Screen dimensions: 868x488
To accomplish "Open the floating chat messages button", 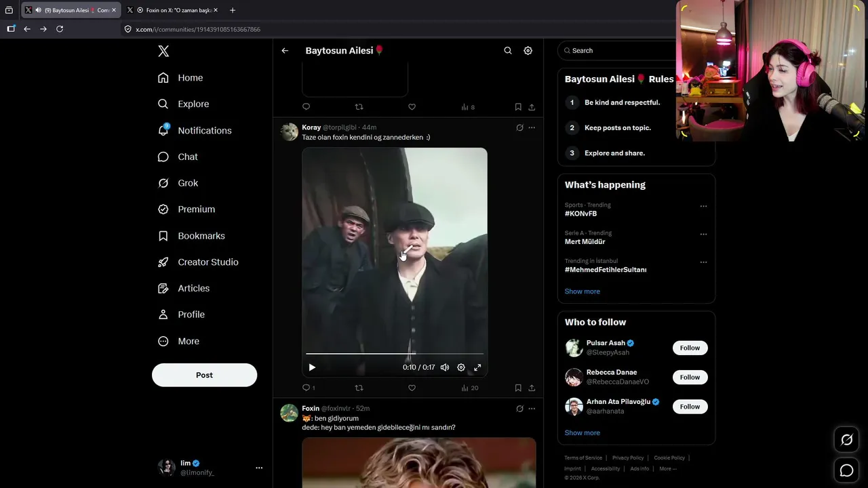I will 846,470.
